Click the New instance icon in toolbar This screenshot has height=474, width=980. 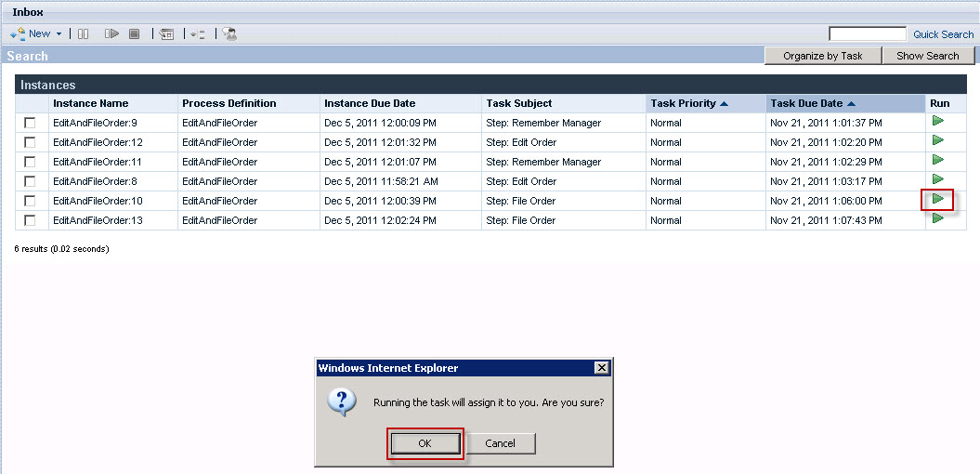click(18, 33)
